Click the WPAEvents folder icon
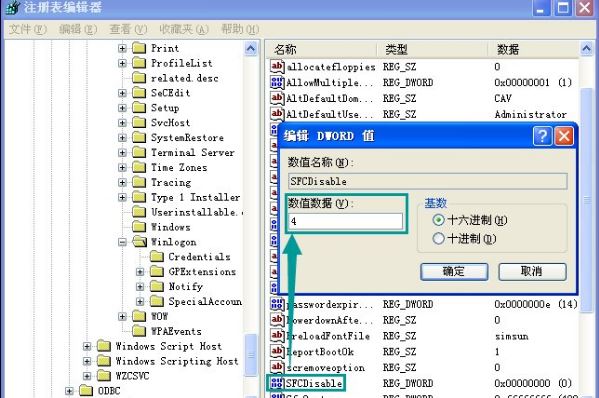Viewport: 599px width, 398px height. point(139,331)
